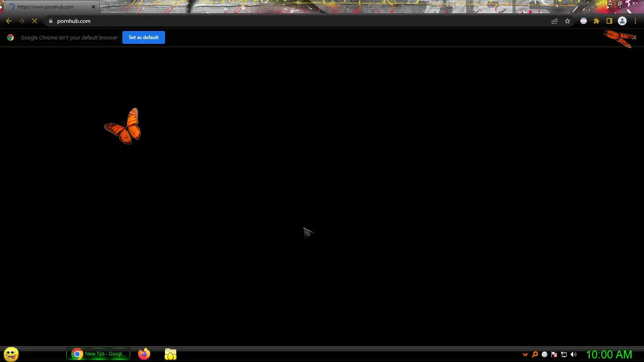Screen dimensions: 644x362
Task: Open the volume speaker tray icon
Action: (x=574, y=354)
